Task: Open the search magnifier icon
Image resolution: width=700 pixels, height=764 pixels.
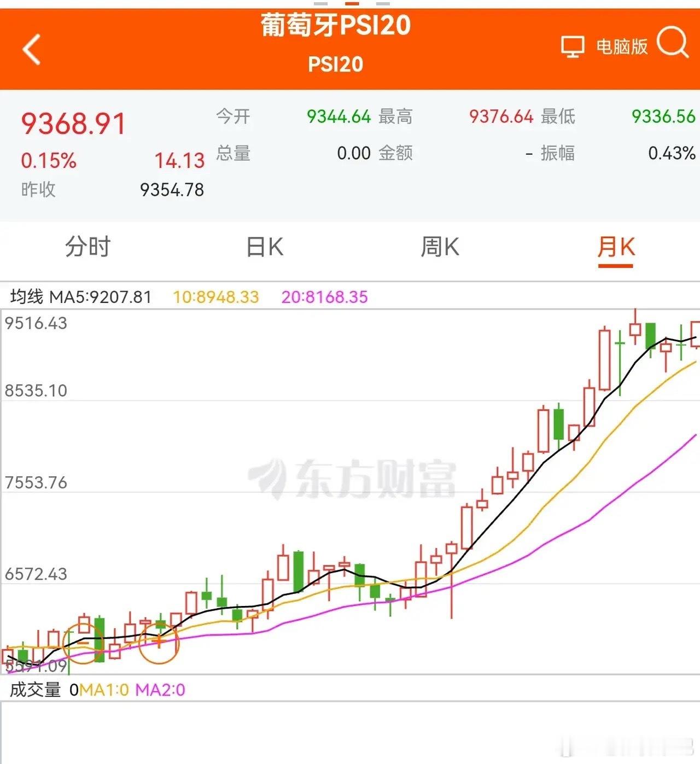Action: tap(672, 42)
